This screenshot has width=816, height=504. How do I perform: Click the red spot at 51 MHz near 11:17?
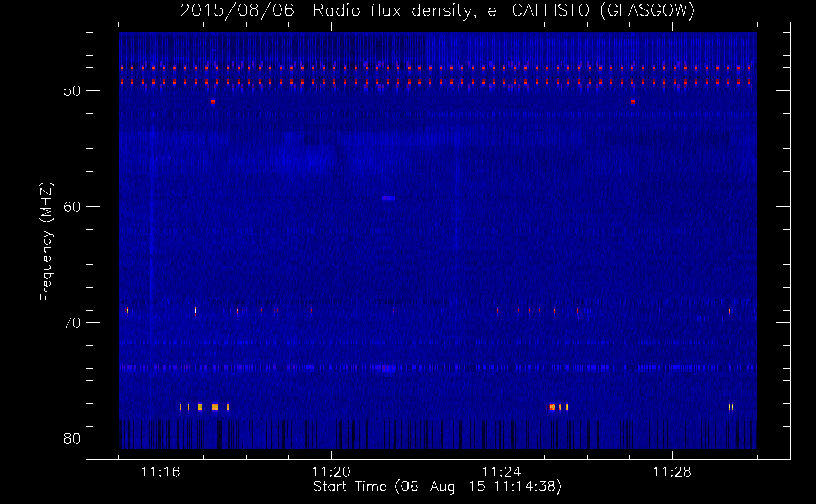[213, 101]
